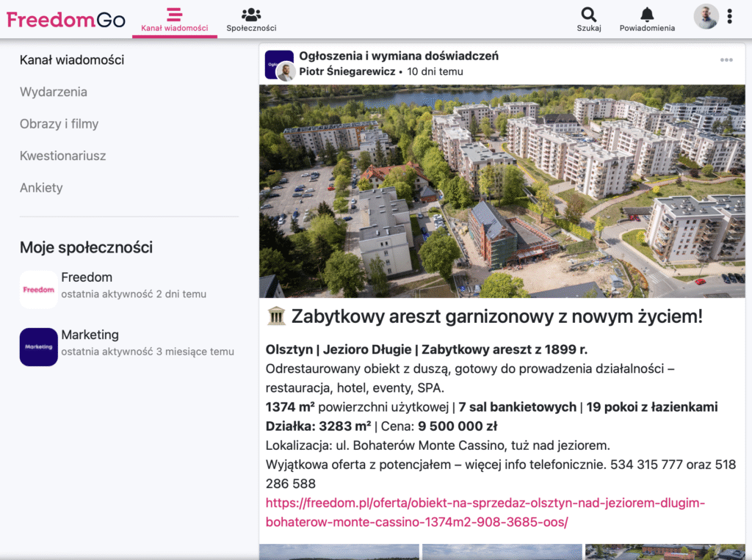Open the Kanał wiadomości feed icon
This screenshot has height=560, width=752.
click(174, 15)
